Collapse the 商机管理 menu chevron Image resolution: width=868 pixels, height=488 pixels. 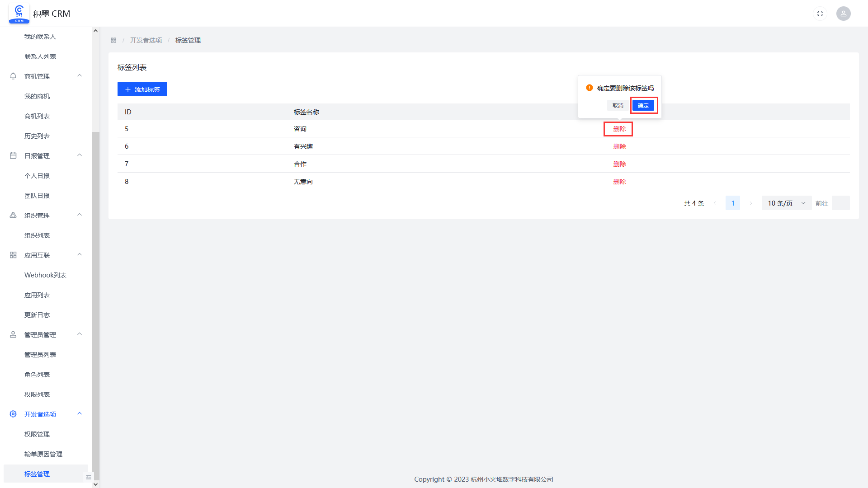tap(80, 76)
